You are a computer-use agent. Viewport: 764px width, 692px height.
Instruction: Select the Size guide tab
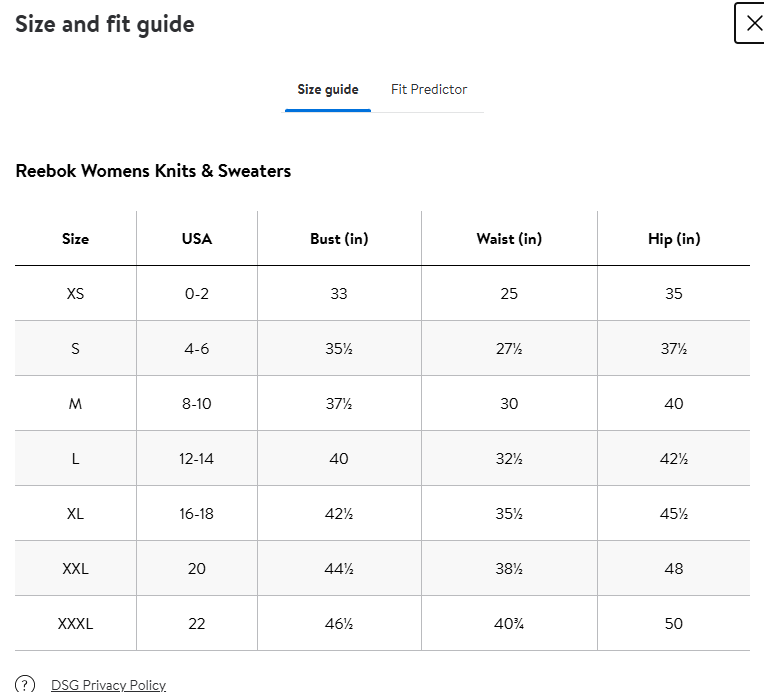tap(327, 89)
